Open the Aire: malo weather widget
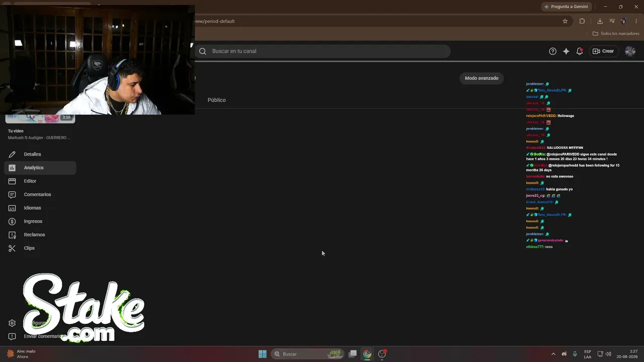This screenshot has width=644, height=362. [21, 354]
